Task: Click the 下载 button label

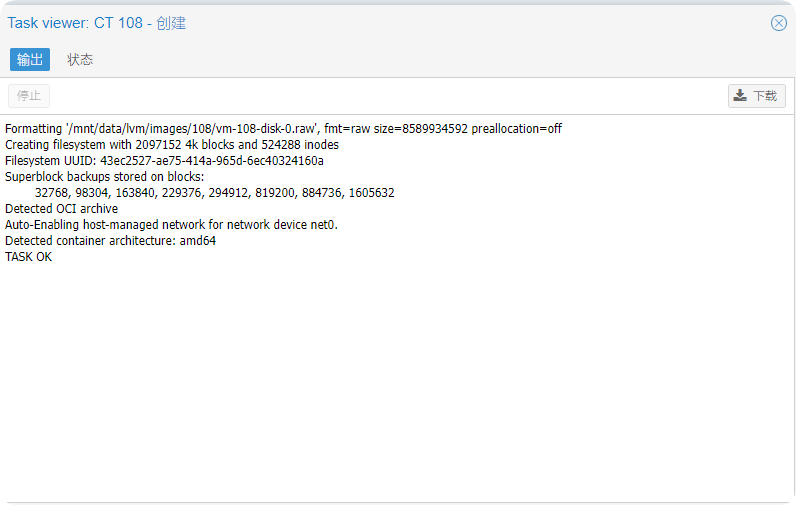Action: (765, 96)
